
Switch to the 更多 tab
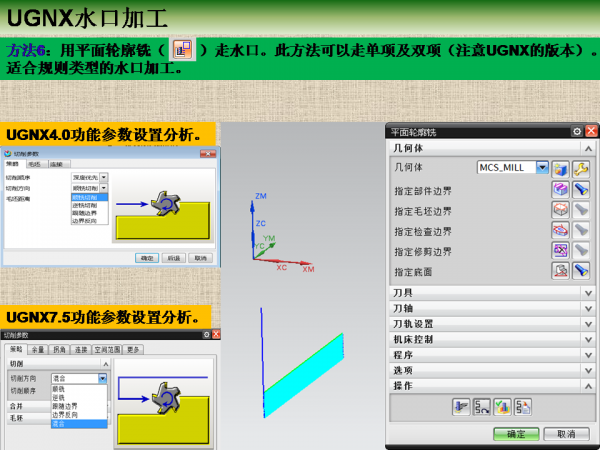pos(133,349)
